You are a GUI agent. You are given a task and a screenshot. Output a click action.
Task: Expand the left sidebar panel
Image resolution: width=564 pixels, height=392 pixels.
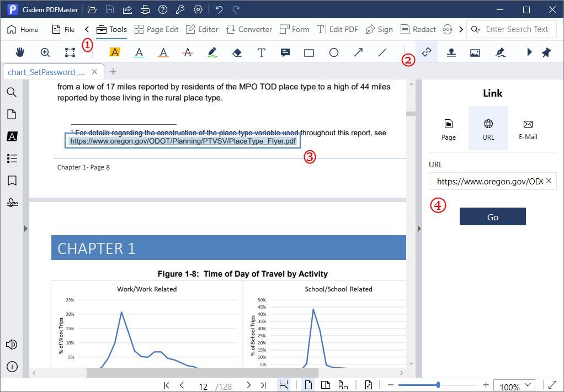point(25,229)
